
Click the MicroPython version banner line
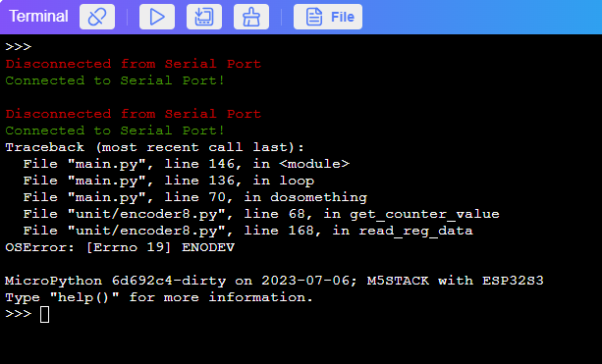pos(275,281)
